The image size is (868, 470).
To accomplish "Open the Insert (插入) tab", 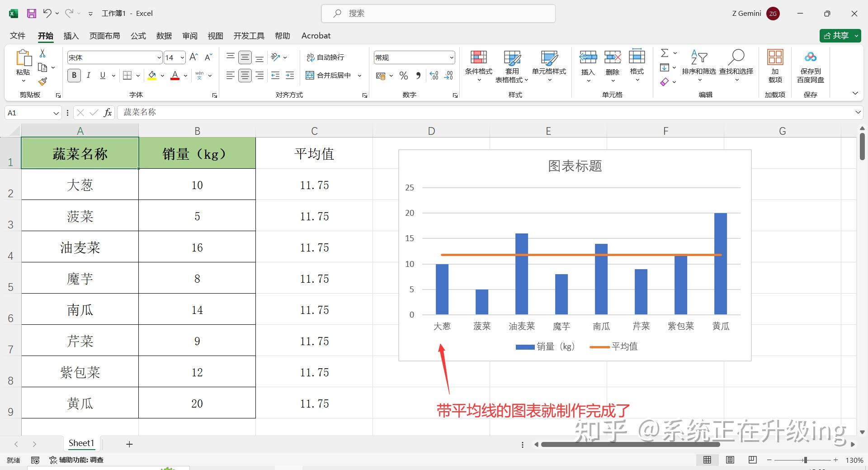I will tap(71, 36).
